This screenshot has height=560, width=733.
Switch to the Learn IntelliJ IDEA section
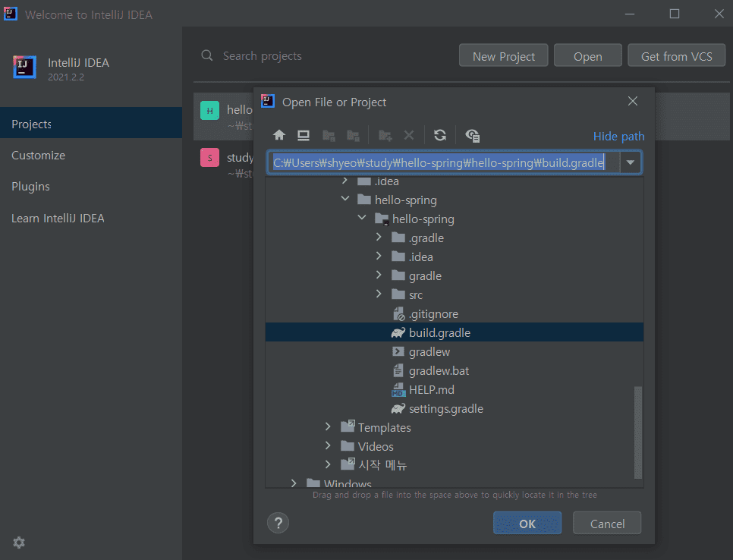91,219
